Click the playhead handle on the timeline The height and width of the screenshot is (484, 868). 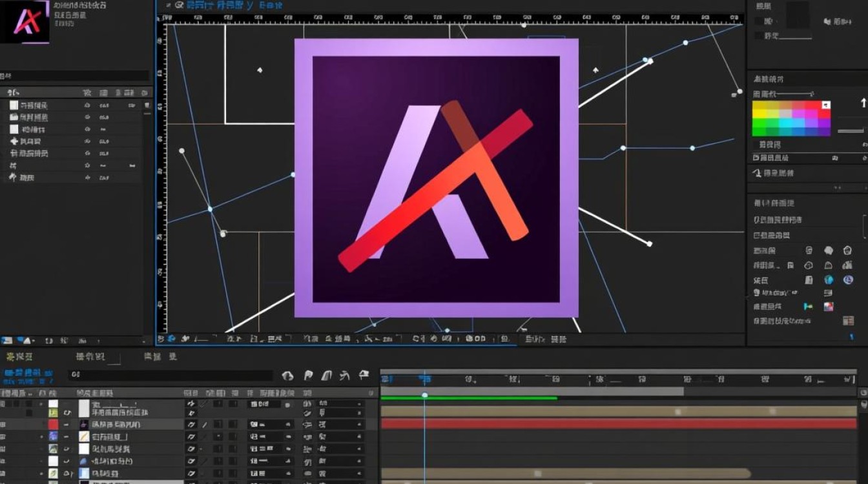point(424,395)
